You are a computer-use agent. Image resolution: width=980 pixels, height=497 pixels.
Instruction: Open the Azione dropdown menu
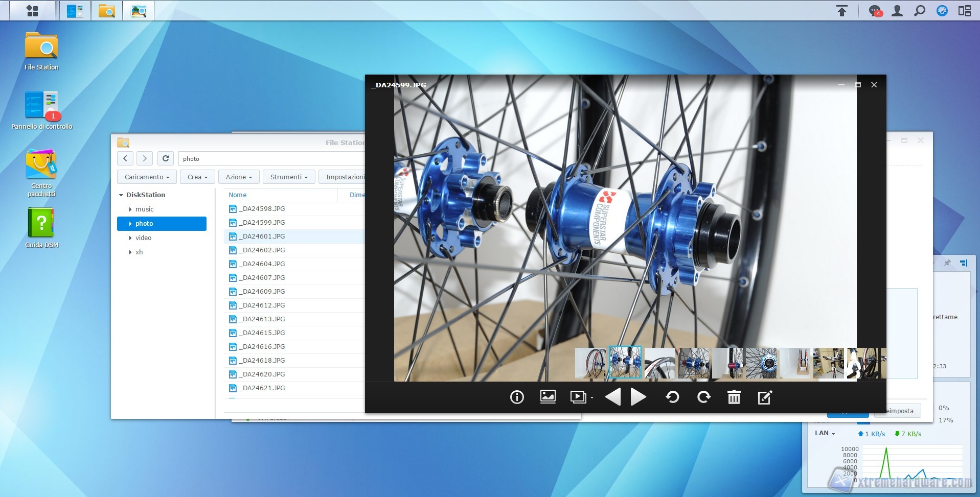(239, 177)
